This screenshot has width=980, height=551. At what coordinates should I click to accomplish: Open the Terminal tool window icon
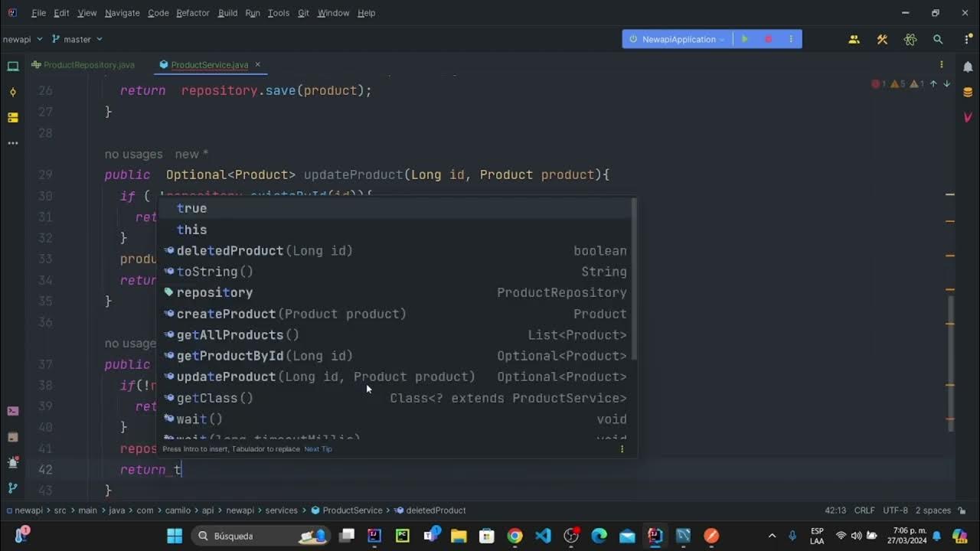pyautogui.click(x=12, y=411)
